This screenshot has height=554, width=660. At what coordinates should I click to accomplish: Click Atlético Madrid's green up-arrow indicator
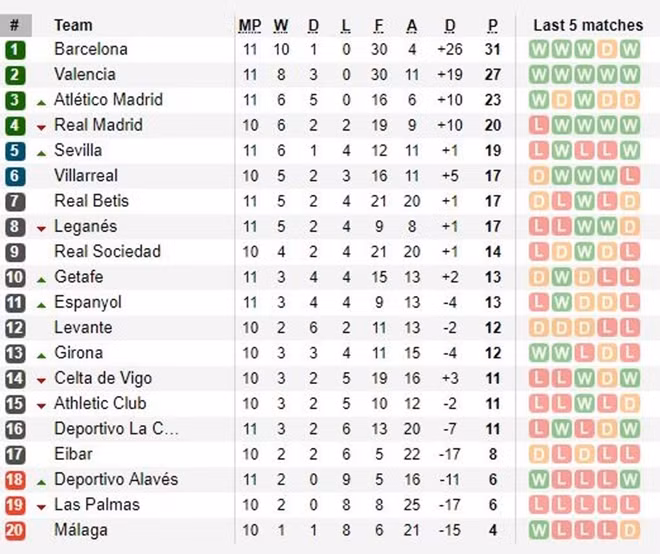(x=41, y=102)
